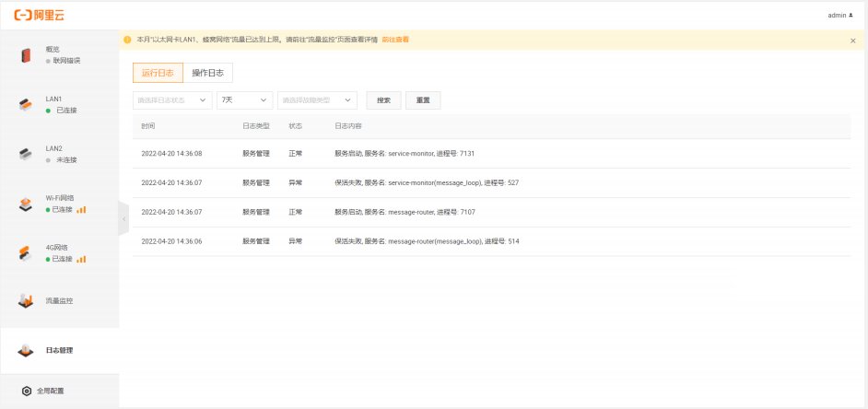The image size is (868, 409).
Task: Click the 日志管理 log management icon
Action: (x=26, y=351)
